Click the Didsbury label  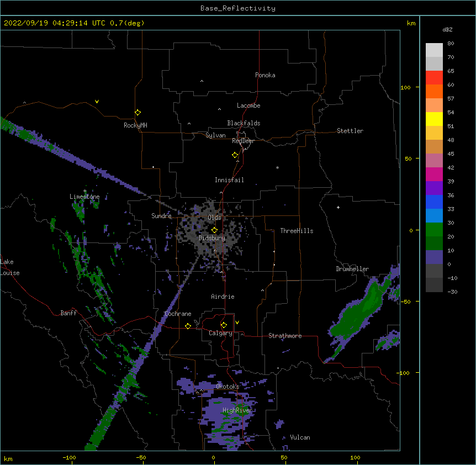(x=212, y=238)
